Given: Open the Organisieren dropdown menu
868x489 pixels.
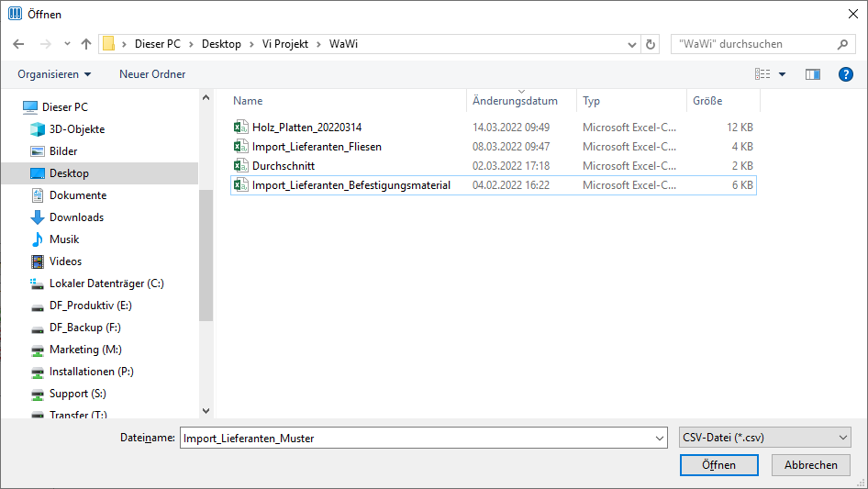Looking at the screenshot, I should [54, 74].
